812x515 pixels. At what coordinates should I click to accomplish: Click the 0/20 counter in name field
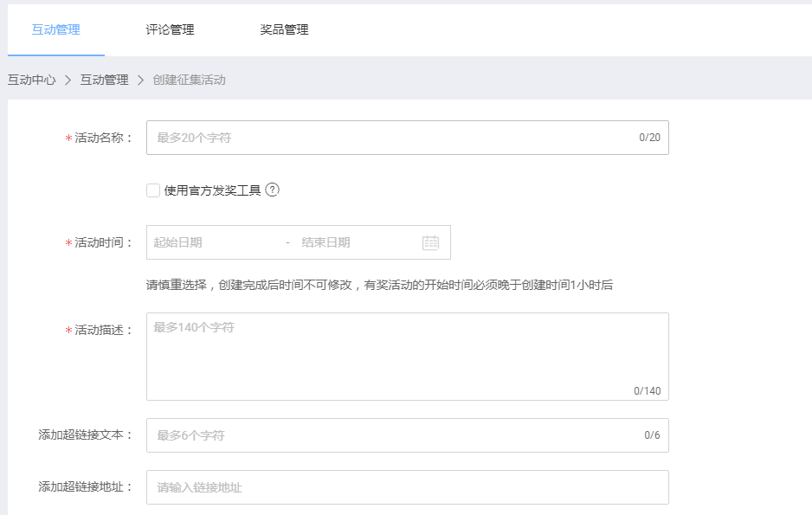coord(649,138)
